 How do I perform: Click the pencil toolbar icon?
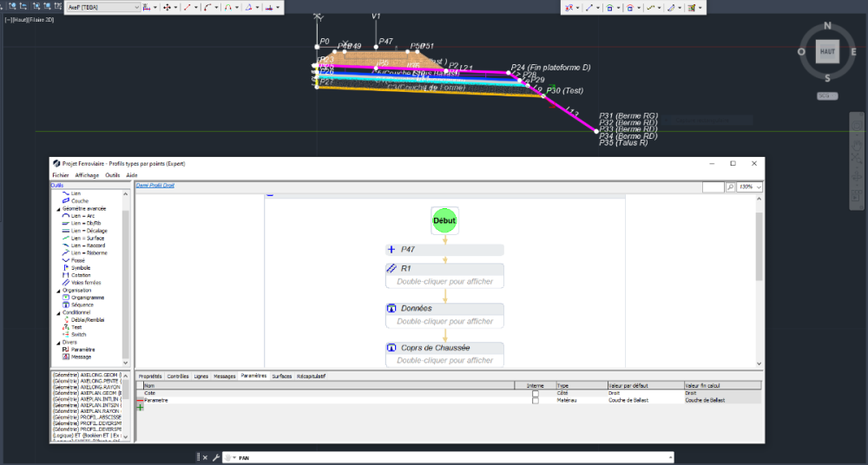671,8
